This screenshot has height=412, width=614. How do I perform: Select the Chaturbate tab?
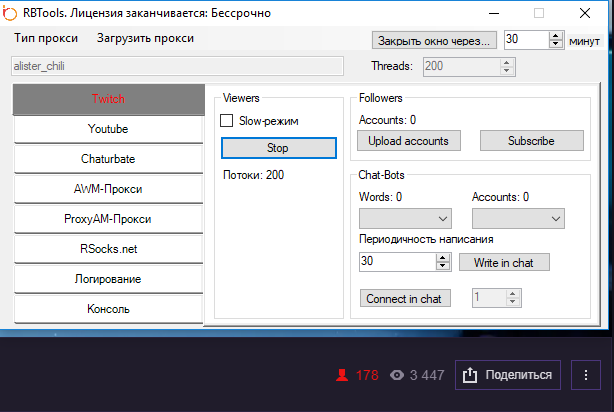[108, 159]
